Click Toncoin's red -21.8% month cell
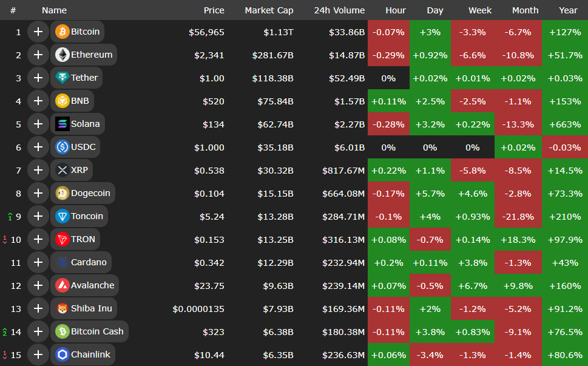The image size is (588, 366). (518, 217)
